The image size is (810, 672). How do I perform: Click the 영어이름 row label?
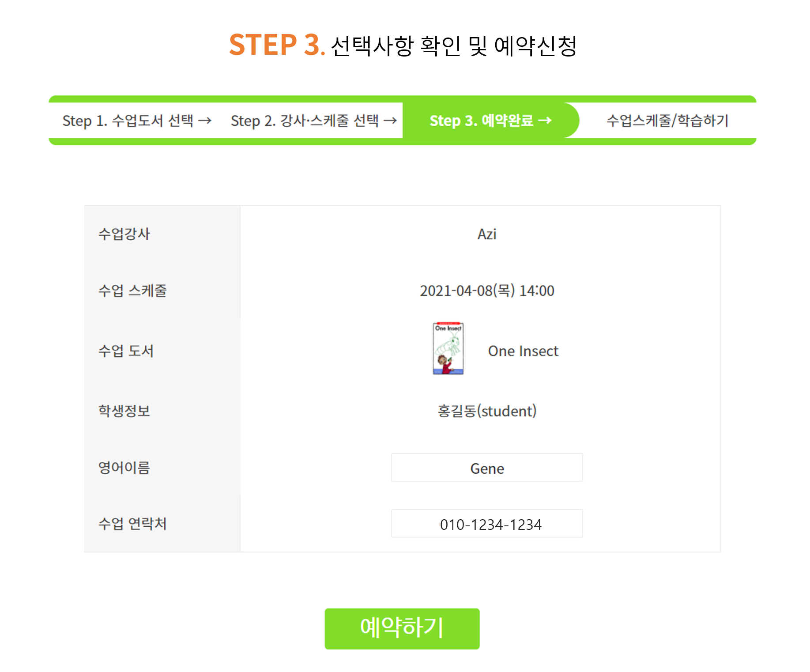pos(124,468)
